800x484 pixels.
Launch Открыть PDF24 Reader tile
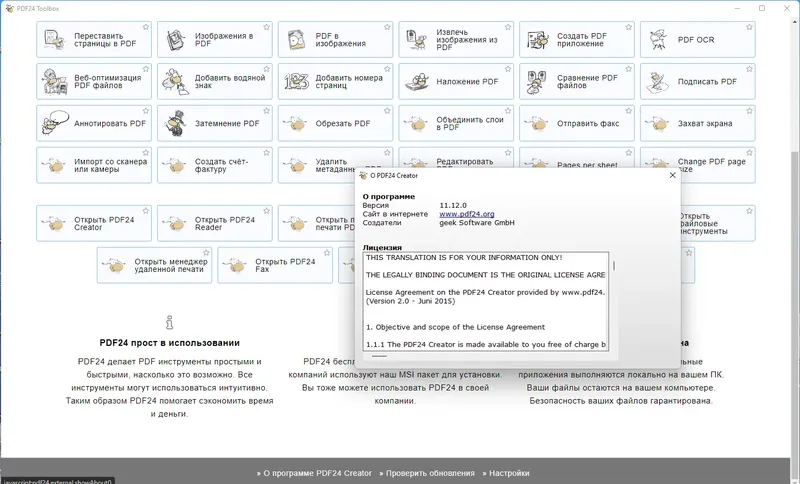(215, 223)
